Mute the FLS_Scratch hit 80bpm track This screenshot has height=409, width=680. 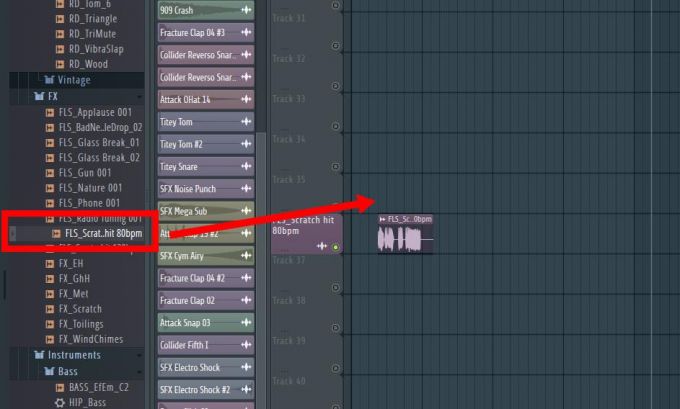336,247
